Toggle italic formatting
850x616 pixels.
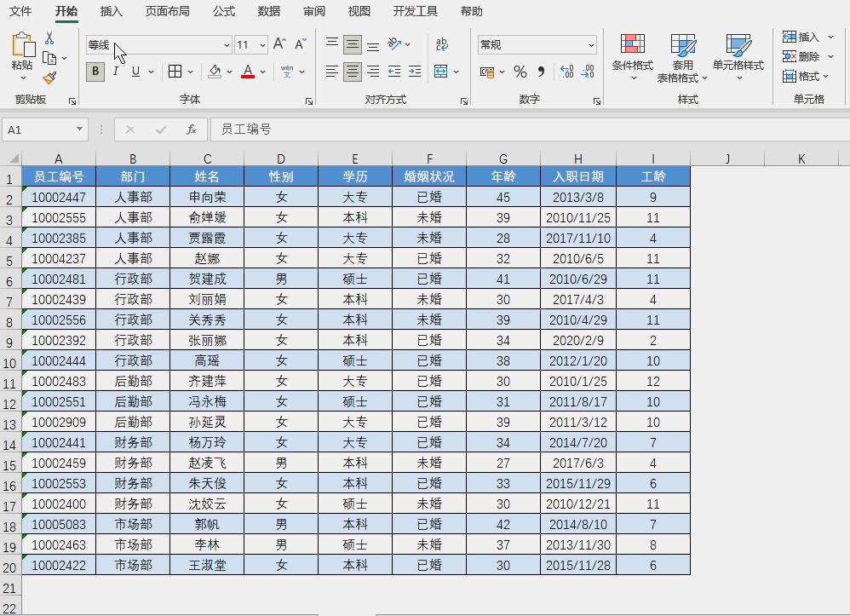tap(115, 72)
